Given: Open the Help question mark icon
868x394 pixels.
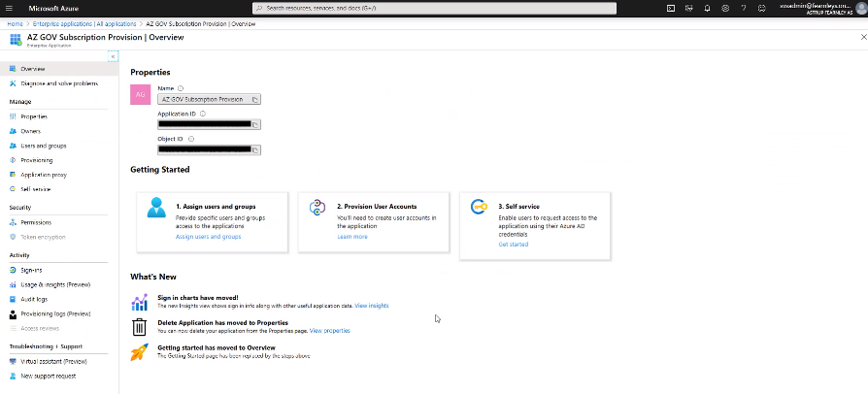Looking at the screenshot, I should [744, 9].
